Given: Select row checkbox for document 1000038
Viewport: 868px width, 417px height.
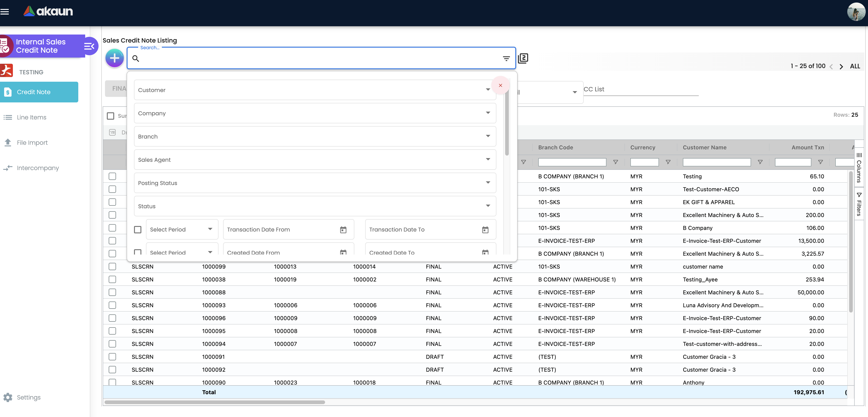Looking at the screenshot, I should point(113,279).
